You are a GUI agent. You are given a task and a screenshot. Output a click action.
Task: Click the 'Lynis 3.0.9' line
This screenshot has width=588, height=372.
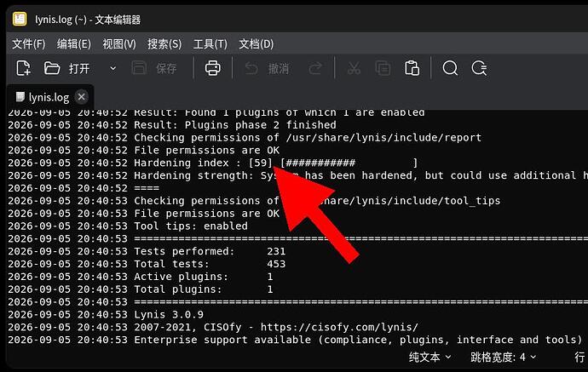pyautogui.click(x=106, y=314)
